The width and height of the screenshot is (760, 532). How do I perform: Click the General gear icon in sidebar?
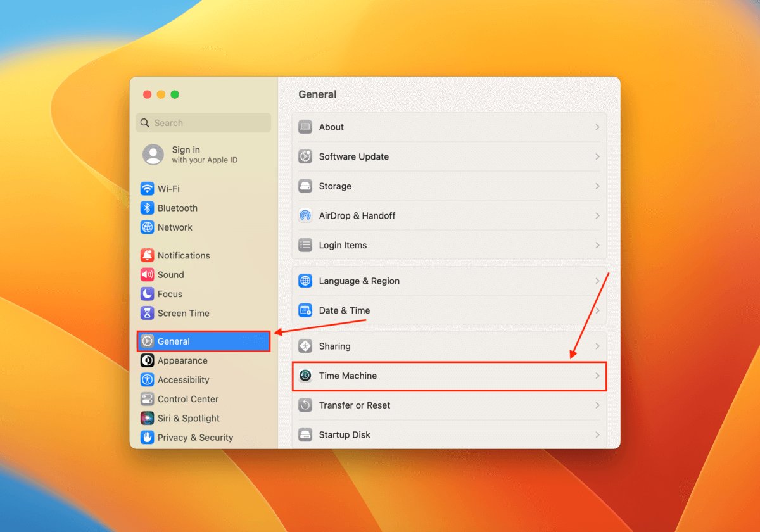(x=148, y=341)
